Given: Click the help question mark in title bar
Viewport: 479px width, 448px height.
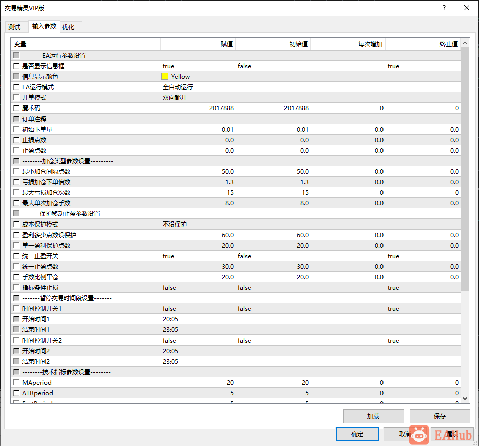Looking at the screenshot, I should pyautogui.click(x=444, y=8).
